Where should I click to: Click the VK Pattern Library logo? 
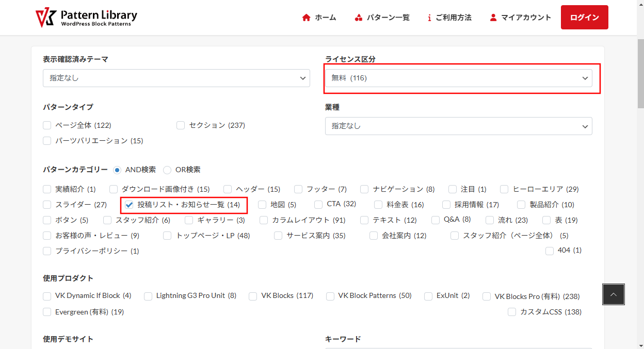86,18
